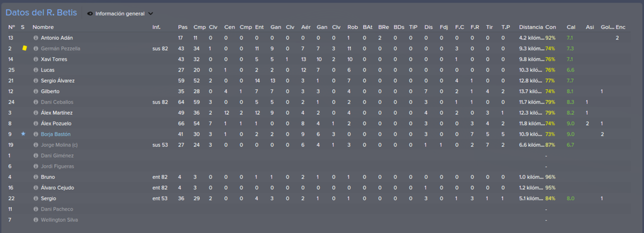Click the star icon on Borja Bastón's row
The image size is (644, 233).
23,134
